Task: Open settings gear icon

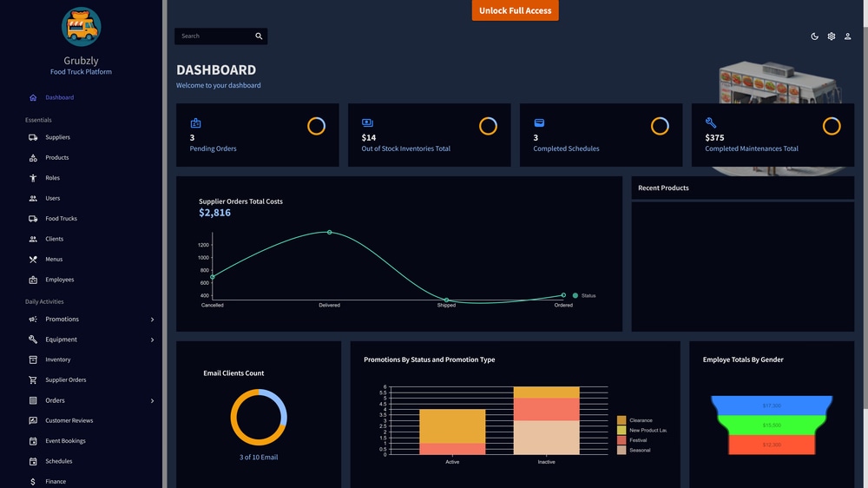Action: [831, 36]
